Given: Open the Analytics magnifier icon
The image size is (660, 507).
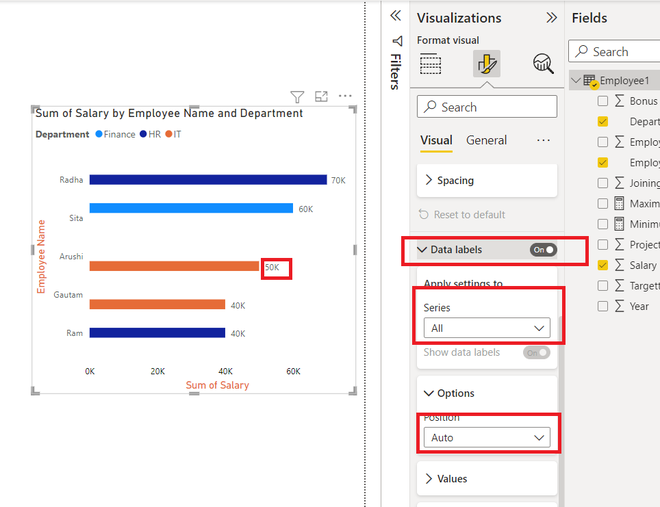Looking at the screenshot, I should [x=543, y=64].
